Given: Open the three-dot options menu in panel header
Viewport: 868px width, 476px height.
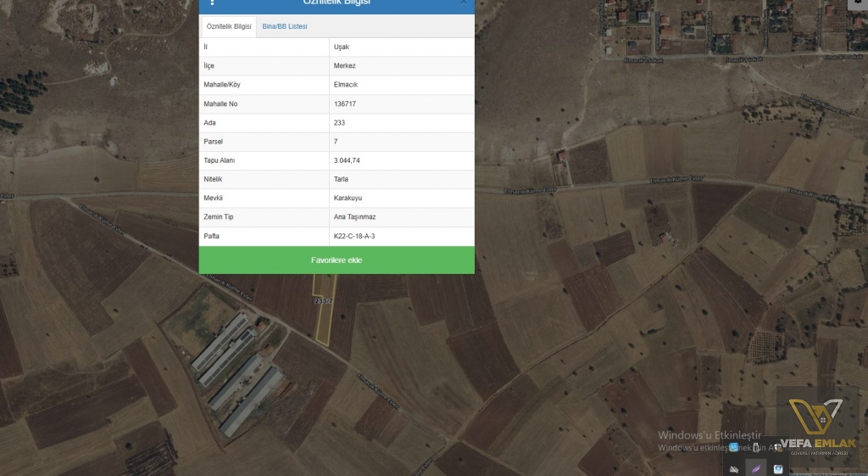Looking at the screenshot, I should point(212,3).
